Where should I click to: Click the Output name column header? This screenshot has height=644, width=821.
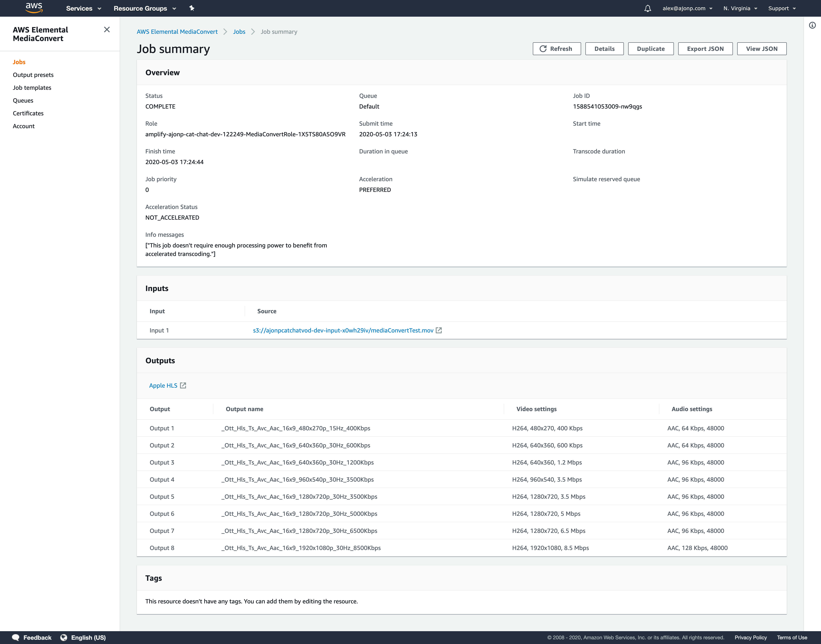[x=245, y=409]
